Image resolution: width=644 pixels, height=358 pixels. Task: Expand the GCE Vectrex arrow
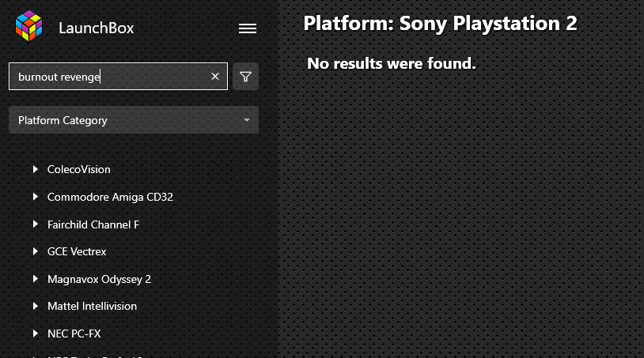[36, 251]
